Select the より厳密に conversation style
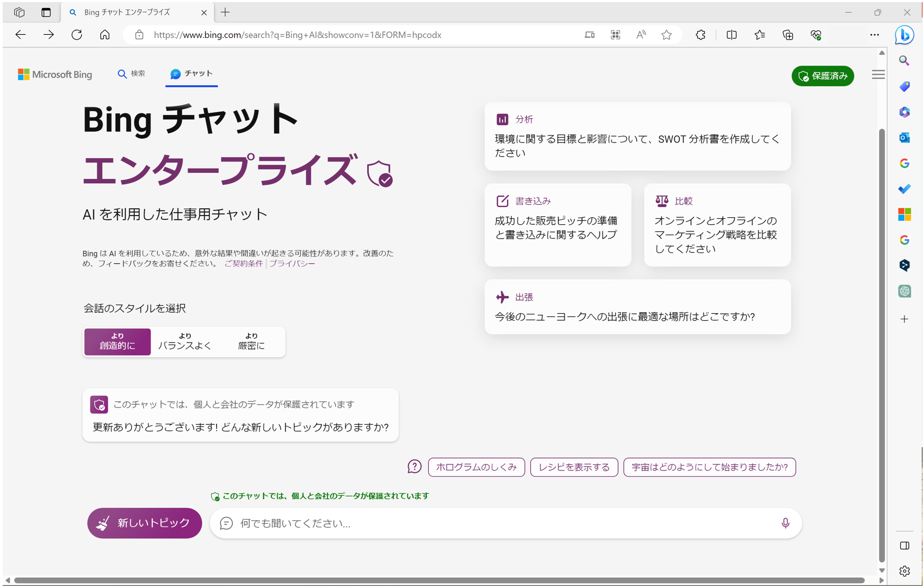The width and height of the screenshot is (924, 588). [251, 341]
